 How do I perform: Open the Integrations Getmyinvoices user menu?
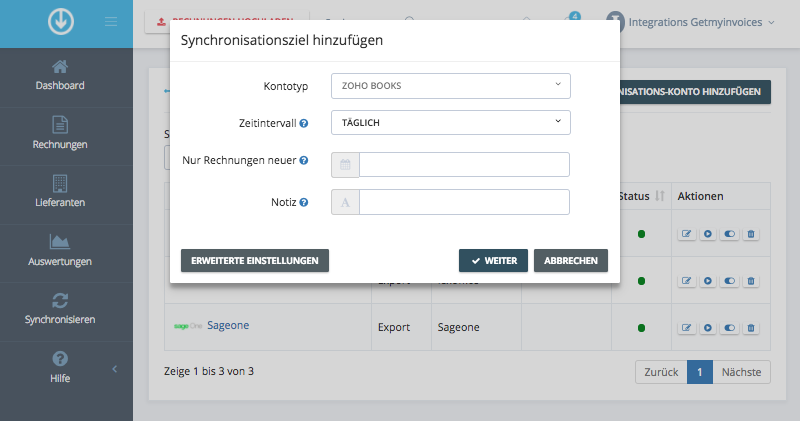(691, 22)
